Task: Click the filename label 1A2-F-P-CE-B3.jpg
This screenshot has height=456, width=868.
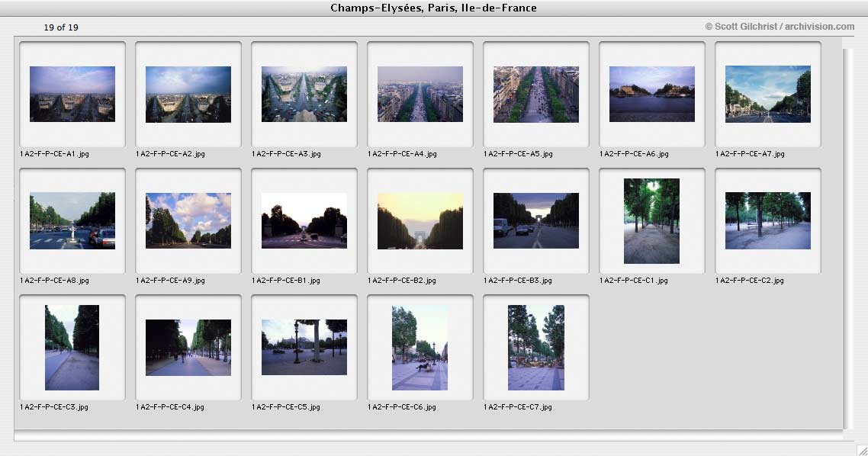Action: [518, 281]
